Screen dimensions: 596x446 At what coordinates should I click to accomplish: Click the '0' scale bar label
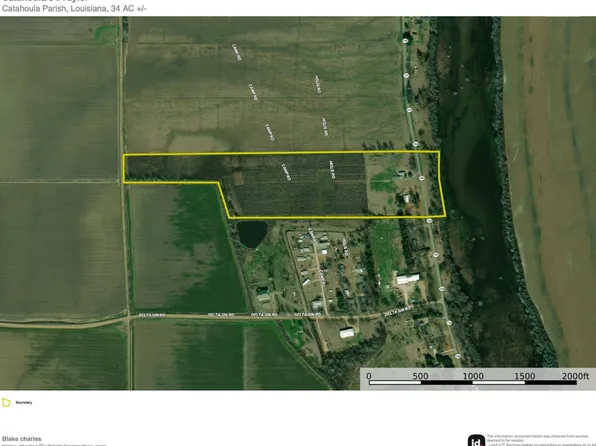point(369,376)
